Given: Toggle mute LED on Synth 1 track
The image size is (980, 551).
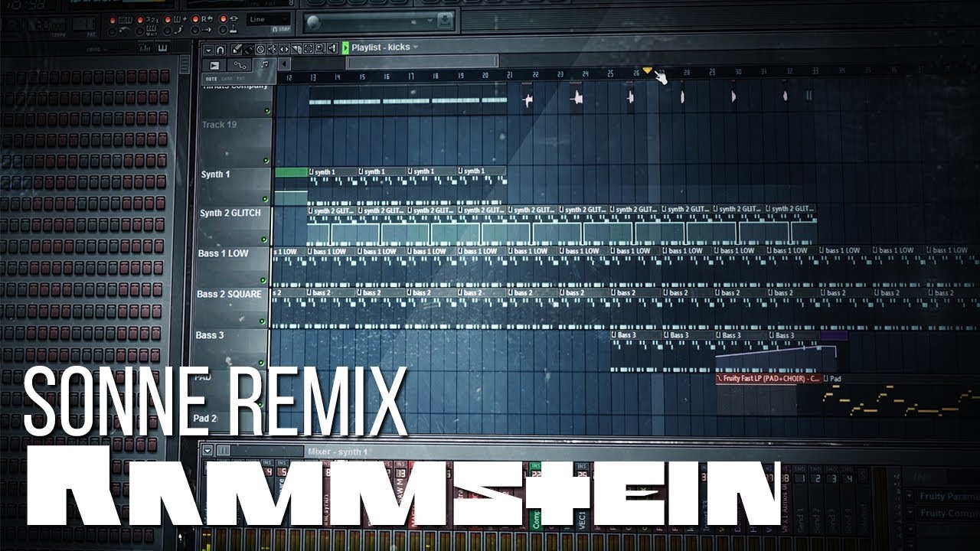Looking at the screenshot, I should click(x=266, y=201).
